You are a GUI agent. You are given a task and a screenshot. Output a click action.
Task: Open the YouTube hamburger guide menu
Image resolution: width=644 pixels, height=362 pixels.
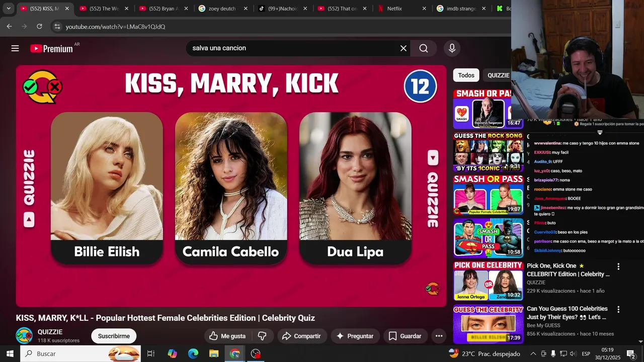click(x=15, y=48)
